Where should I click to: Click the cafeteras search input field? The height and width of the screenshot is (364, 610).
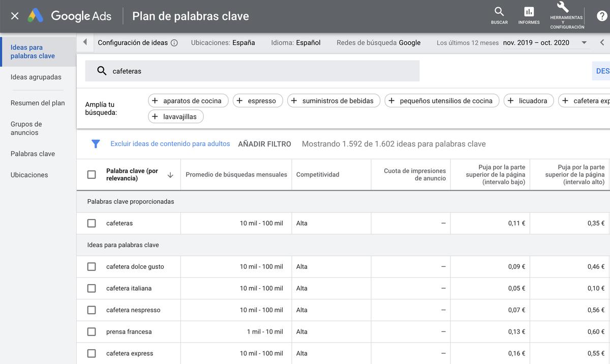pyautogui.click(x=229, y=70)
